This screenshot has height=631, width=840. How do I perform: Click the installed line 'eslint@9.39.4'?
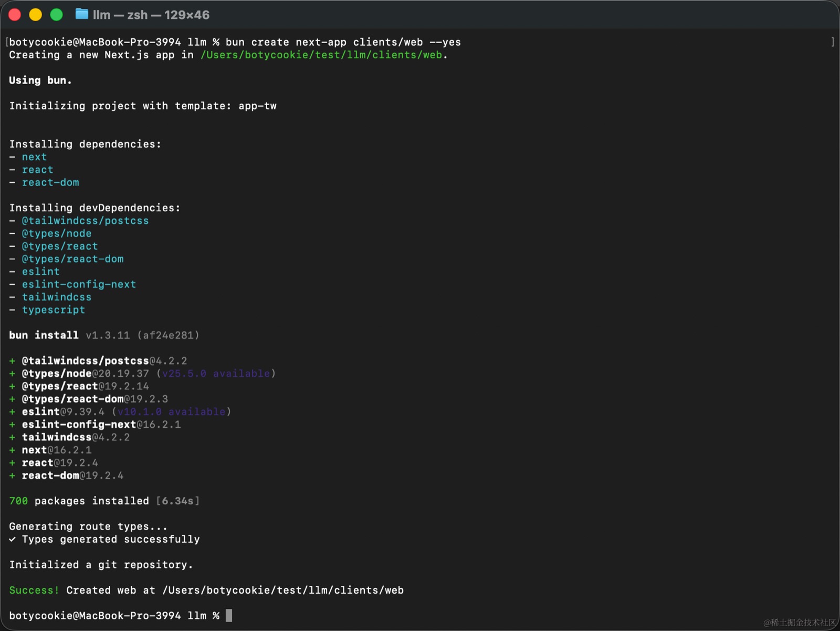pos(63,411)
